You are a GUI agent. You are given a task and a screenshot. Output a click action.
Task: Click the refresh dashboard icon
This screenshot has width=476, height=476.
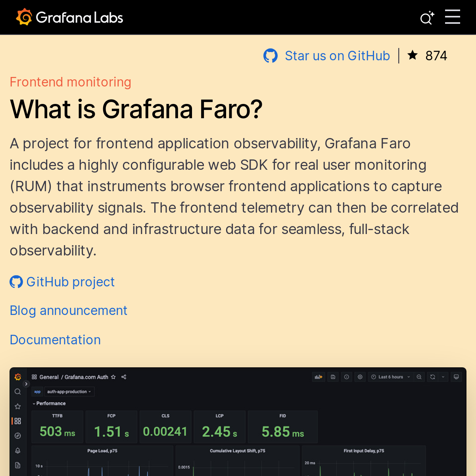pyautogui.click(x=433, y=377)
